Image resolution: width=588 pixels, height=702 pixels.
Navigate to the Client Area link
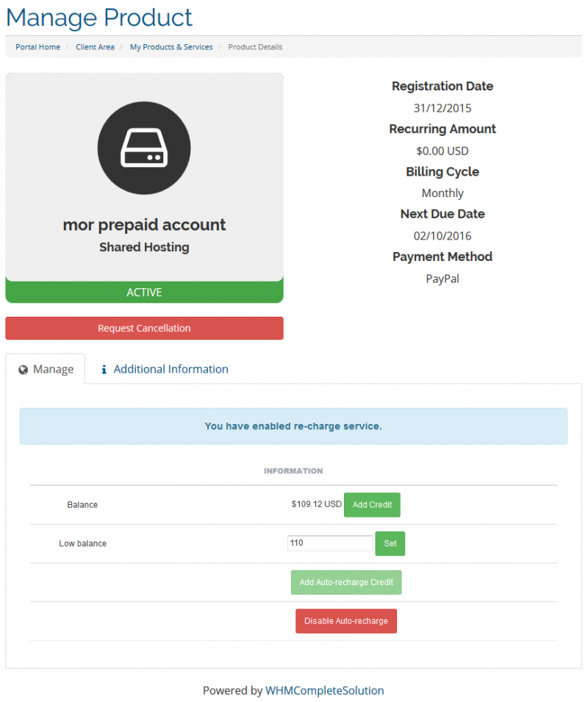tap(95, 46)
